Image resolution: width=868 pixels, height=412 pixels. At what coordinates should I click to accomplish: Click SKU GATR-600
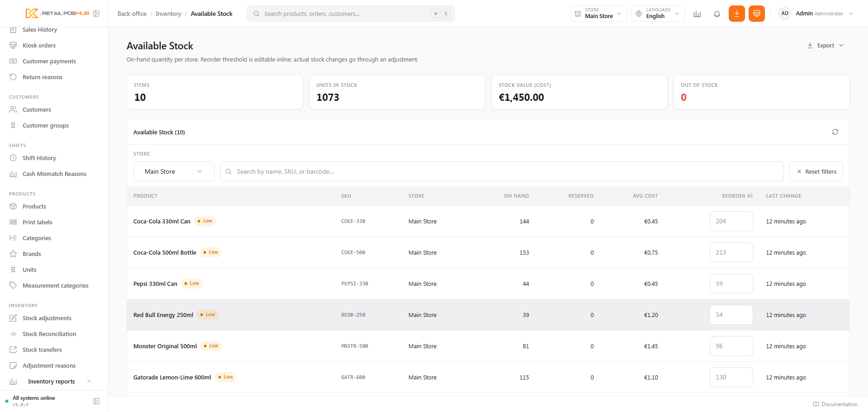click(353, 378)
